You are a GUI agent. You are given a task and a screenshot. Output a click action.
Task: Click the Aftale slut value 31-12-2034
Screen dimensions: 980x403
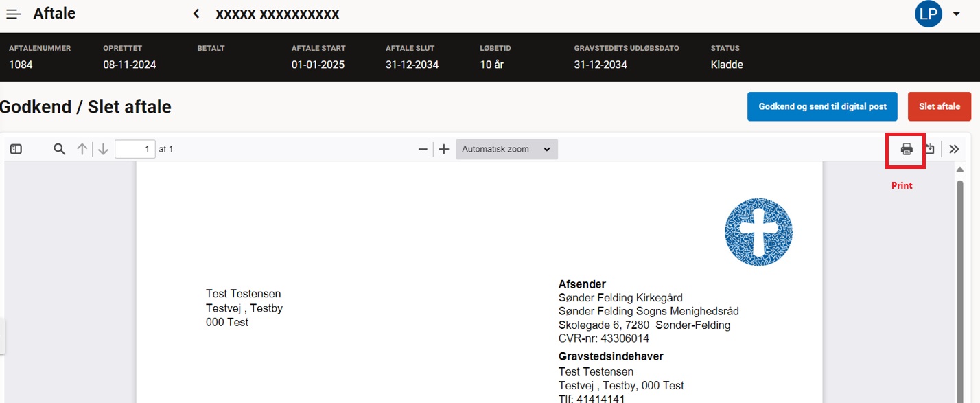pos(412,65)
